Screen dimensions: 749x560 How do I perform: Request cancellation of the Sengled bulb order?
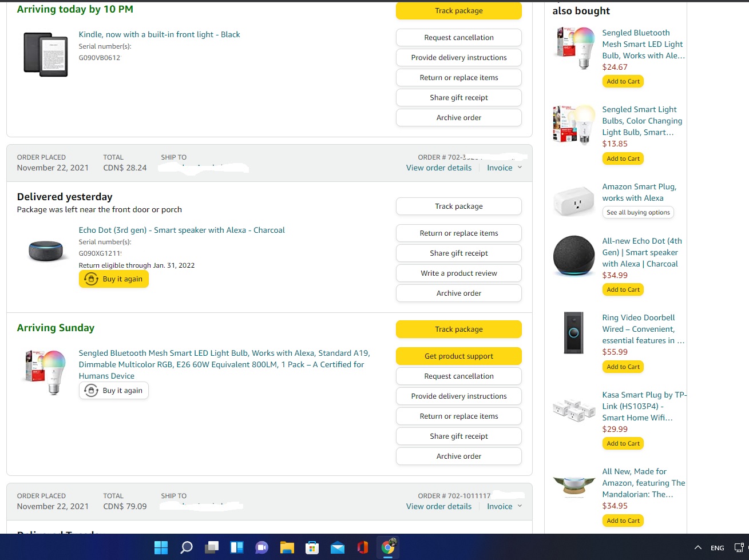[x=459, y=376]
